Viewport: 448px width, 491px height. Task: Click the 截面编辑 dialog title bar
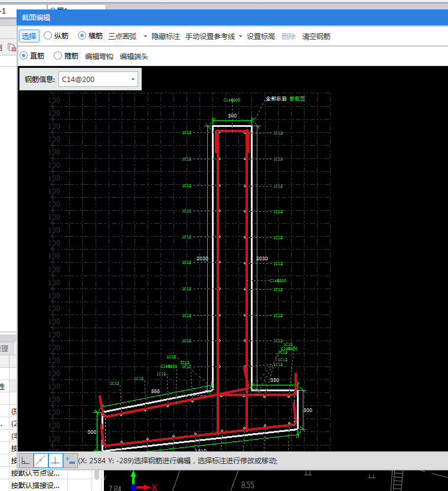tap(232, 18)
